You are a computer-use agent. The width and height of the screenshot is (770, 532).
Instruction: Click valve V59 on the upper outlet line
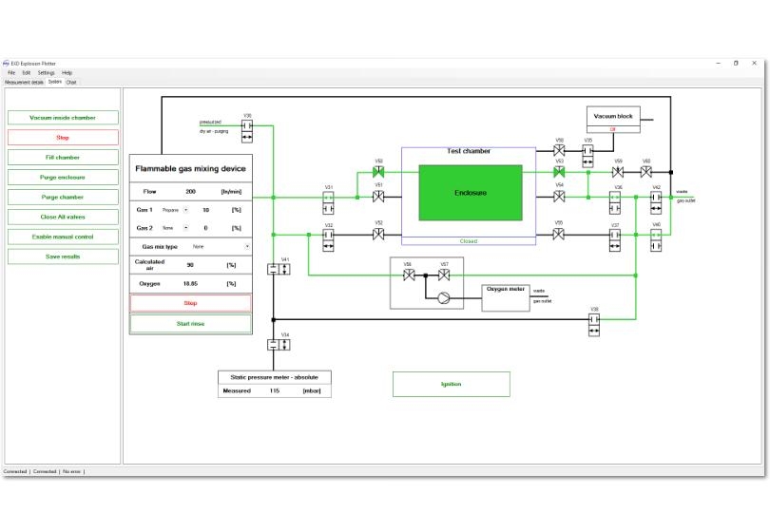click(x=618, y=172)
